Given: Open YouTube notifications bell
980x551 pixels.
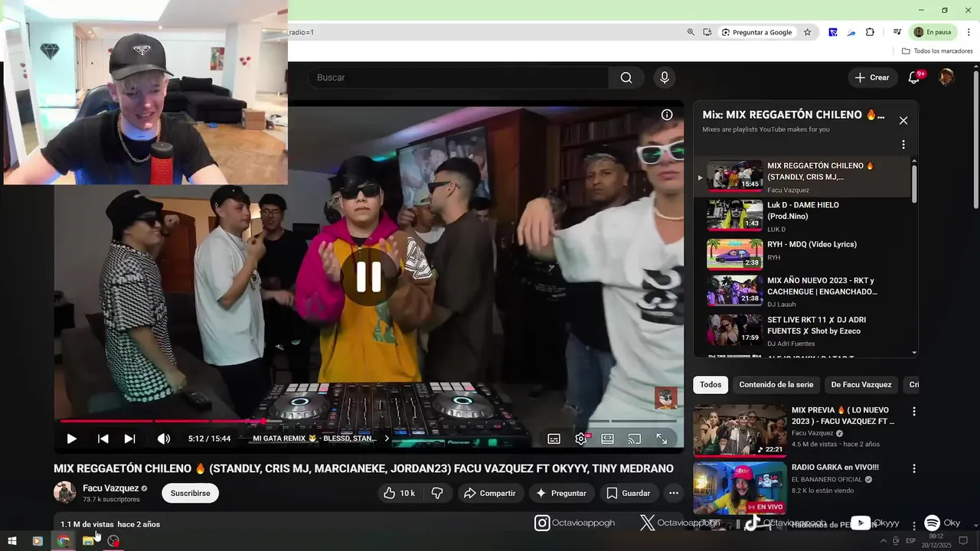Looking at the screenshot, I should tap(913, 77).
